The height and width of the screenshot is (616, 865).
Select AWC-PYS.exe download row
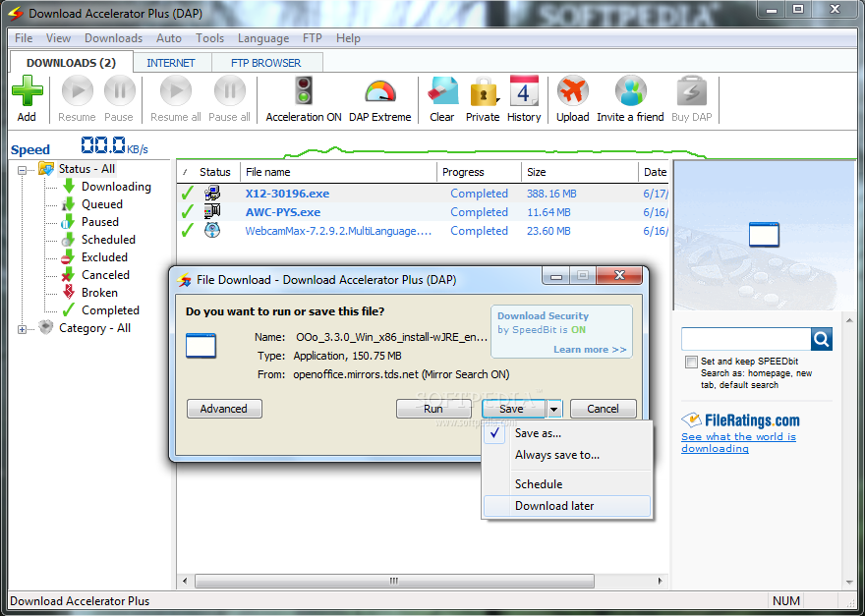[x=423, y=212]
